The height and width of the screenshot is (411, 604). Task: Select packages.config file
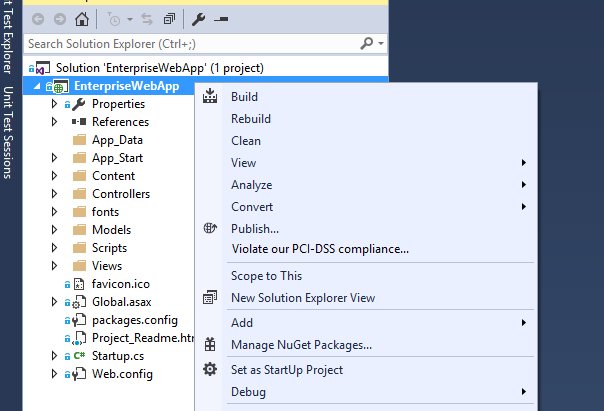coord(135,320)
